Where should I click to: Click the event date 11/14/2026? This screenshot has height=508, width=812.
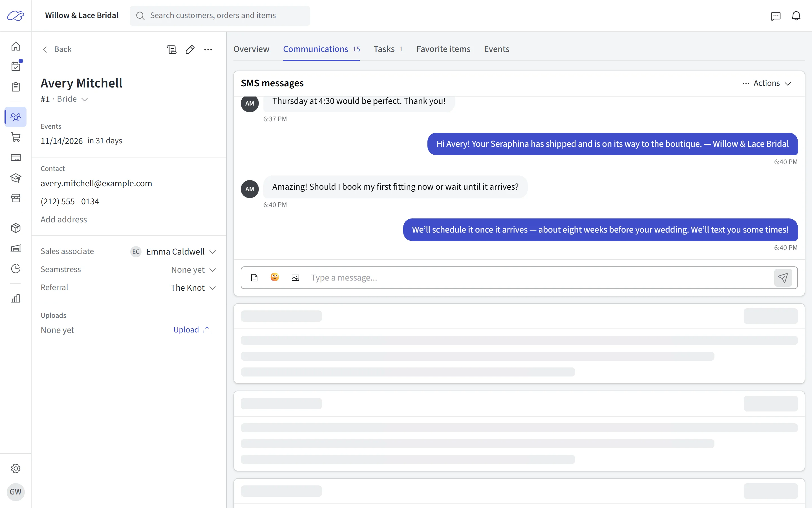(x=62, y=141)
